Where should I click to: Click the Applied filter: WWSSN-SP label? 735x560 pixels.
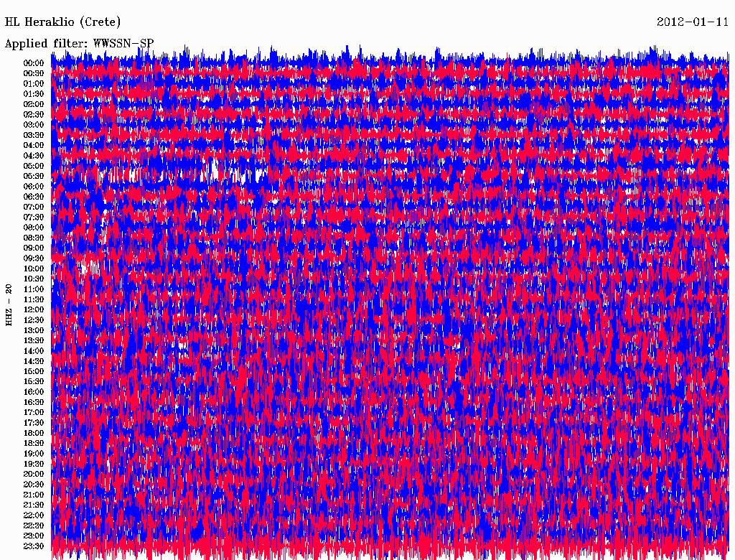[79, 44]
